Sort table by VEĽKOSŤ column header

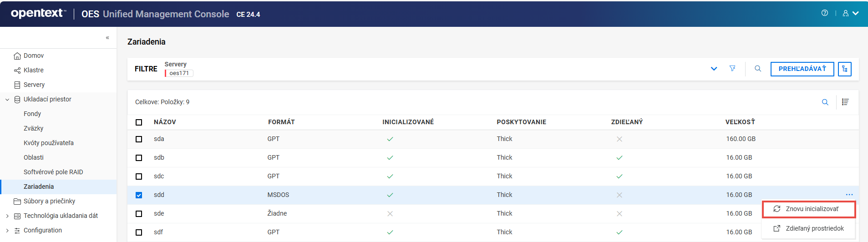[x=740, y=122]
